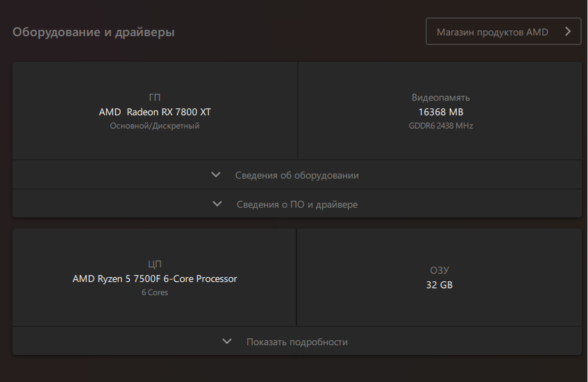Viewport: 588px width, 382px height.
Task: Open the Магазин продуктов AMD store button
Action: tap(492, 32)
